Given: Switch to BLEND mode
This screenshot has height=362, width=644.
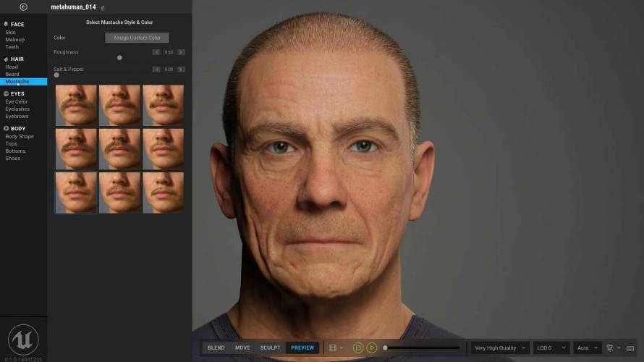Looking at the screenshot, I should pyautogui.click(x=216, y=348).
